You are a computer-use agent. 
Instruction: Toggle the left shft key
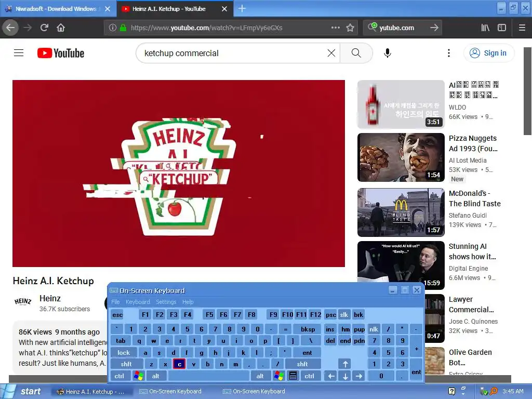click(x=126, y=364)
